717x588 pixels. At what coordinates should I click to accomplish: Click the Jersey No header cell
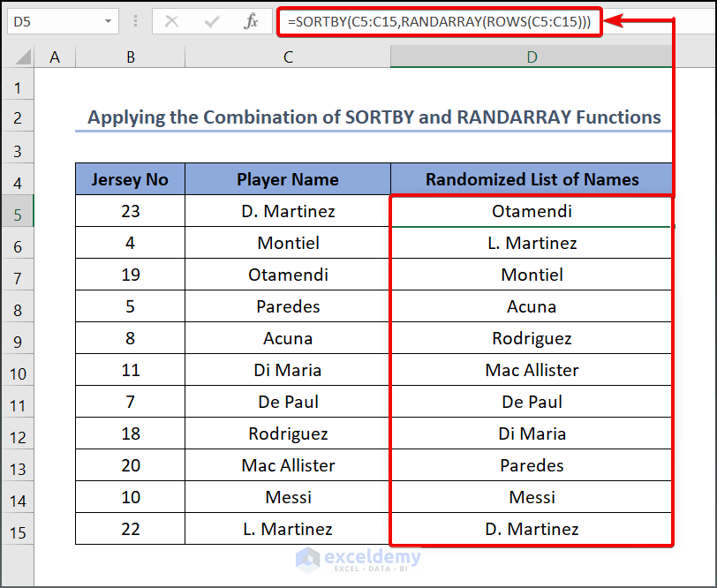(x=131, y=179)
